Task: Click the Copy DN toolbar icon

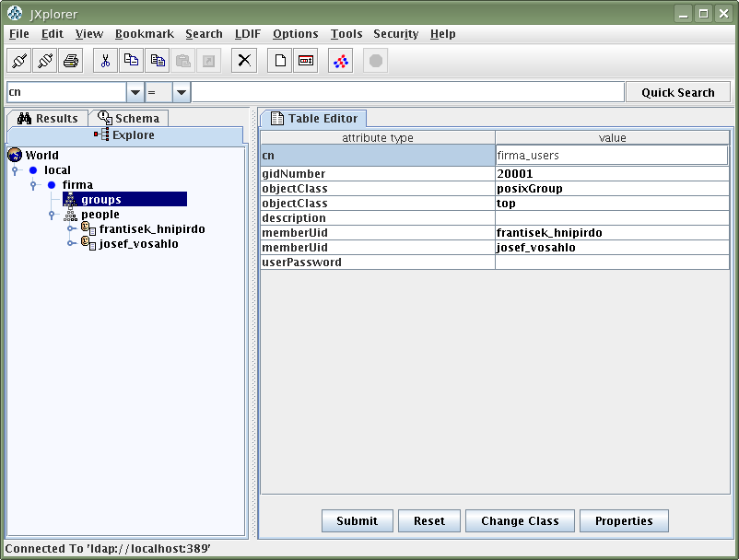Action: 158,61
